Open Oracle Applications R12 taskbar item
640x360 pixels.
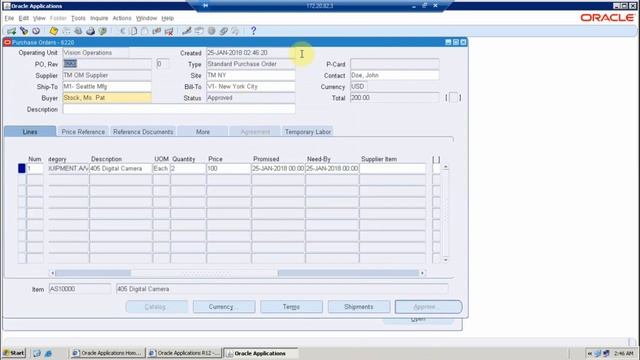184,353
